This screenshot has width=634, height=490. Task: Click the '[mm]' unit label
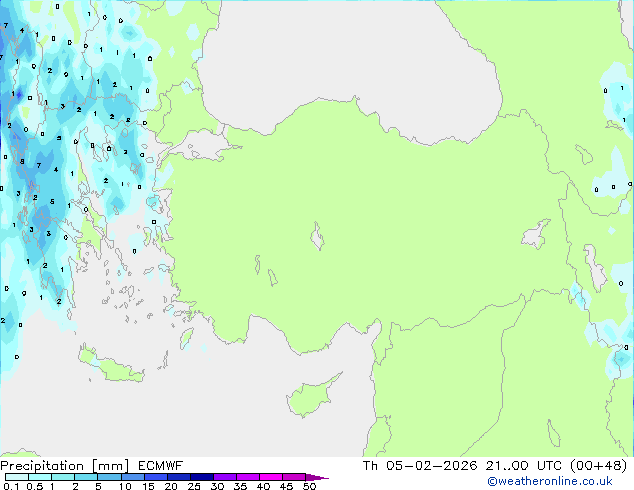(110, 466)
